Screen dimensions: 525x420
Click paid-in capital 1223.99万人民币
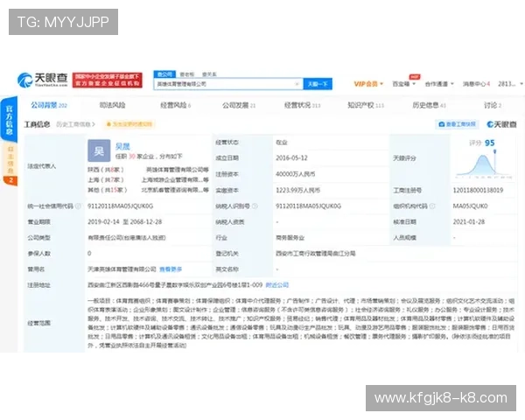click(x=298, y=190)
